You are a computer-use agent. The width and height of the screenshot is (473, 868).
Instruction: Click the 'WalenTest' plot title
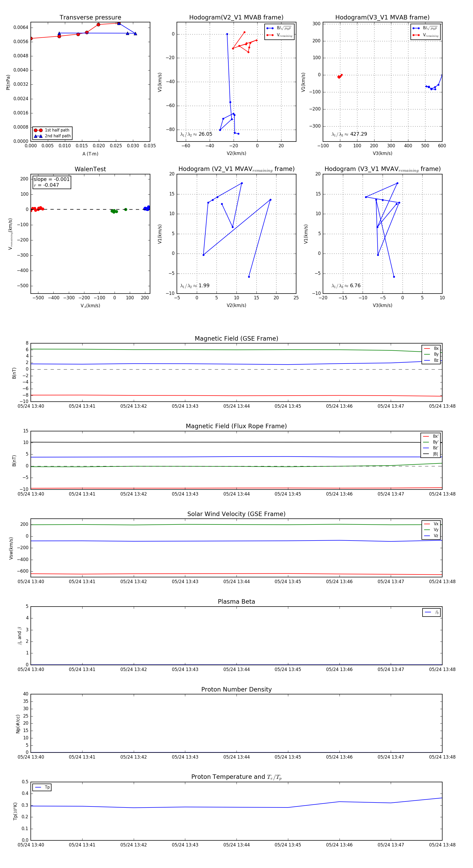point(90,169)
